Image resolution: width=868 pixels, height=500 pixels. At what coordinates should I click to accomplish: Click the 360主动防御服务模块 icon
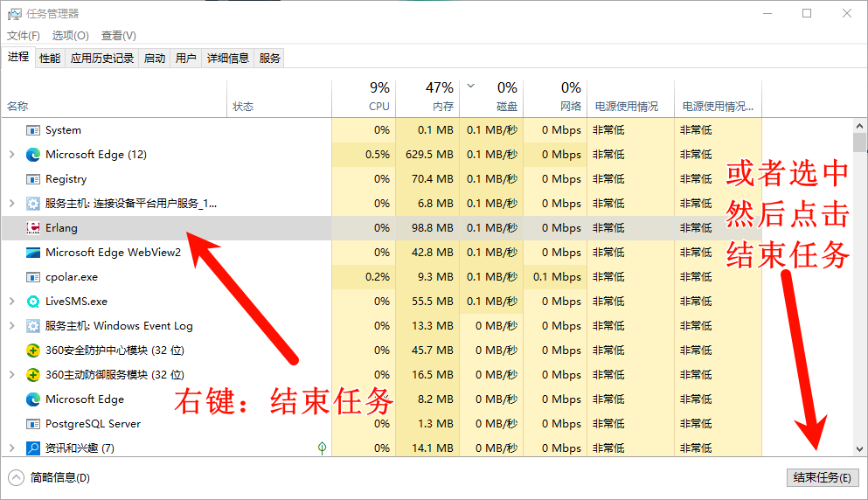33,375
